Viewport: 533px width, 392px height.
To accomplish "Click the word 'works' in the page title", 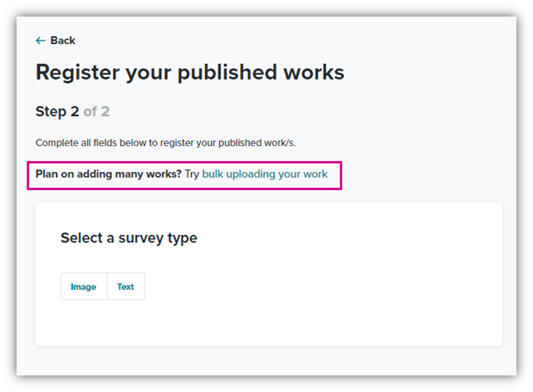I will [x=314, y=73].
